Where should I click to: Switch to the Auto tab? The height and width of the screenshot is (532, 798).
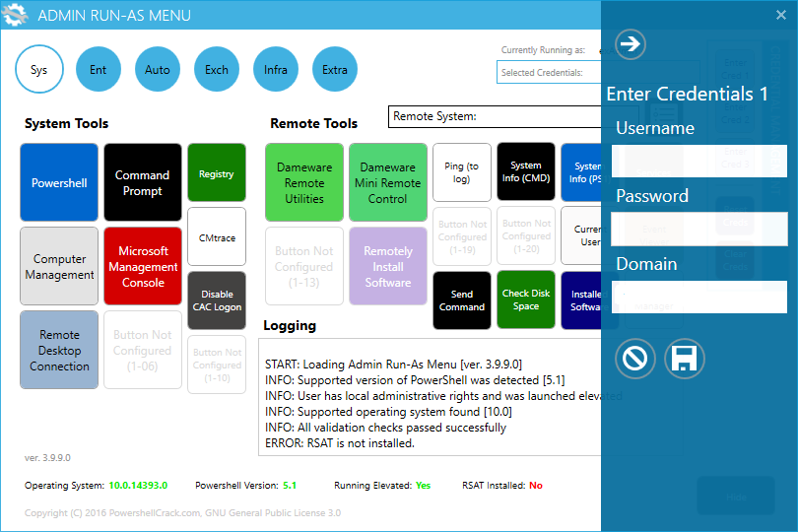[158, 69]
